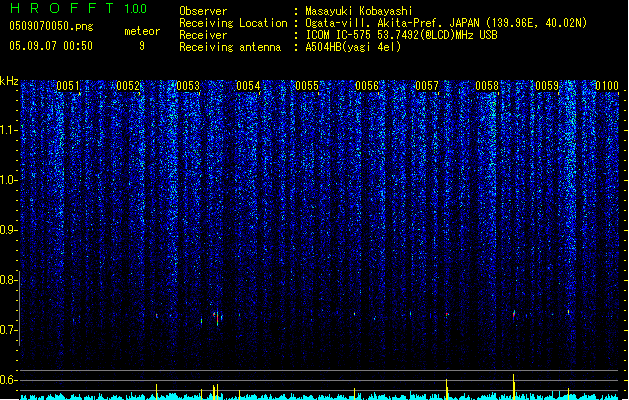The width and height of the screenshot is (629, 400).
Task: Click the ICOM IC-575 receiver details
Action: 402,35
